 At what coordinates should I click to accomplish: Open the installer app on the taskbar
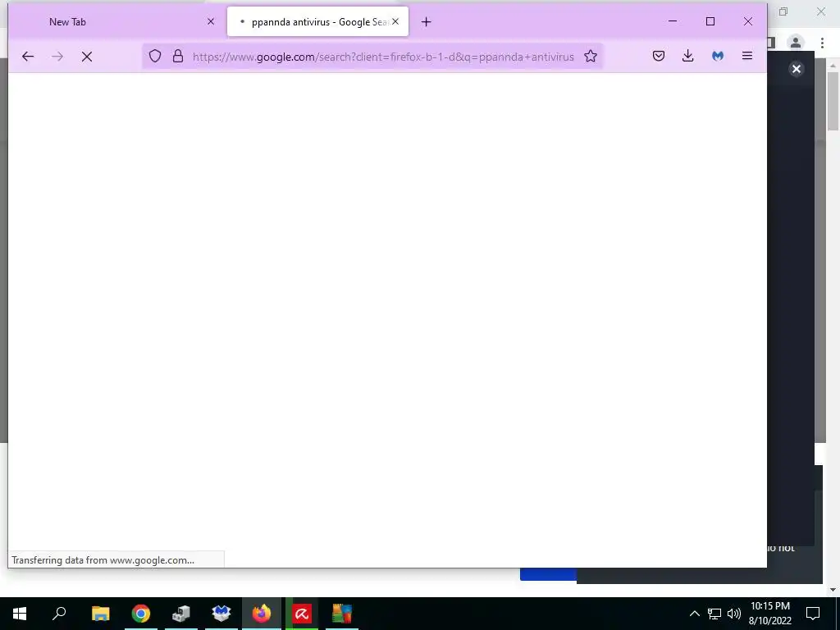click(x=181, y=614)
